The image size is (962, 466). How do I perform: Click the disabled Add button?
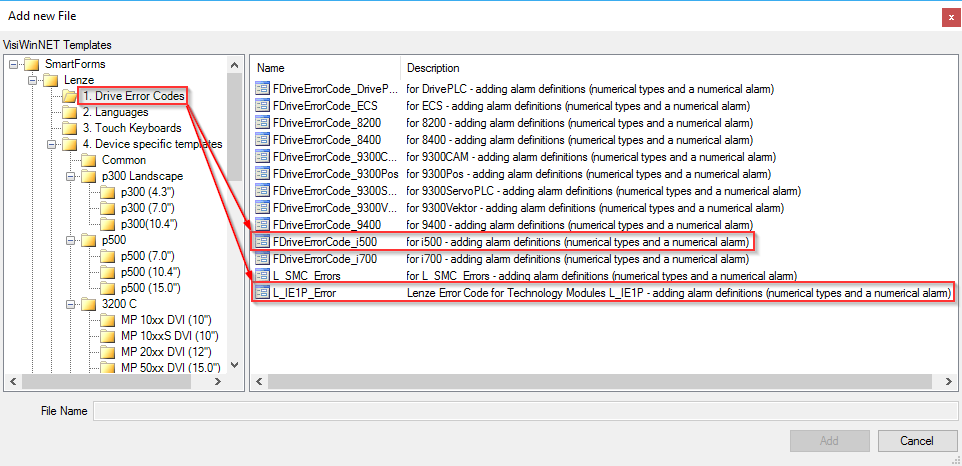pos(829,440)
